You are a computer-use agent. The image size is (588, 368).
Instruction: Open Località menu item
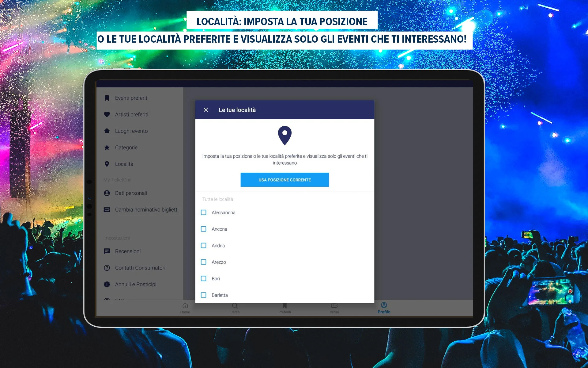pyautogui.click(x=140, y=164)
